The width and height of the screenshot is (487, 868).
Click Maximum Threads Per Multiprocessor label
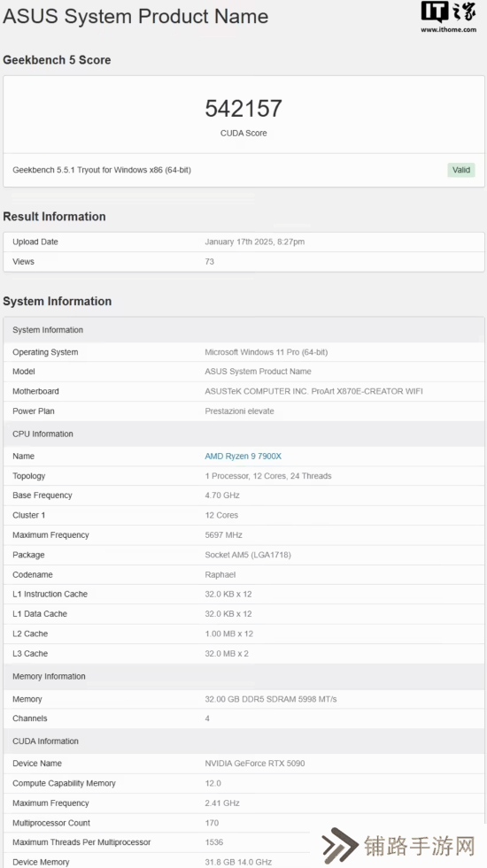pos(82,842)
